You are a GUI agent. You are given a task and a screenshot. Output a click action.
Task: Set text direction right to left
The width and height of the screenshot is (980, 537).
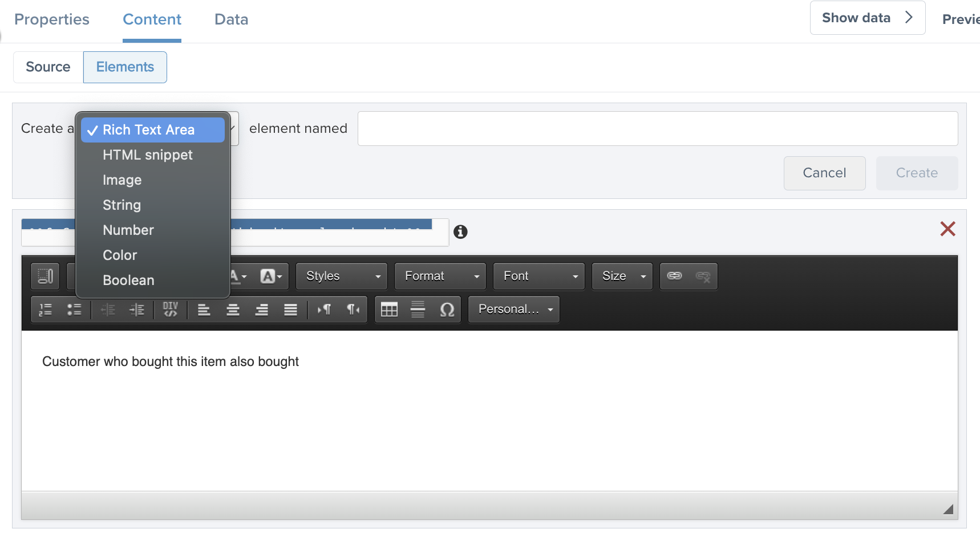click(353, 310)
